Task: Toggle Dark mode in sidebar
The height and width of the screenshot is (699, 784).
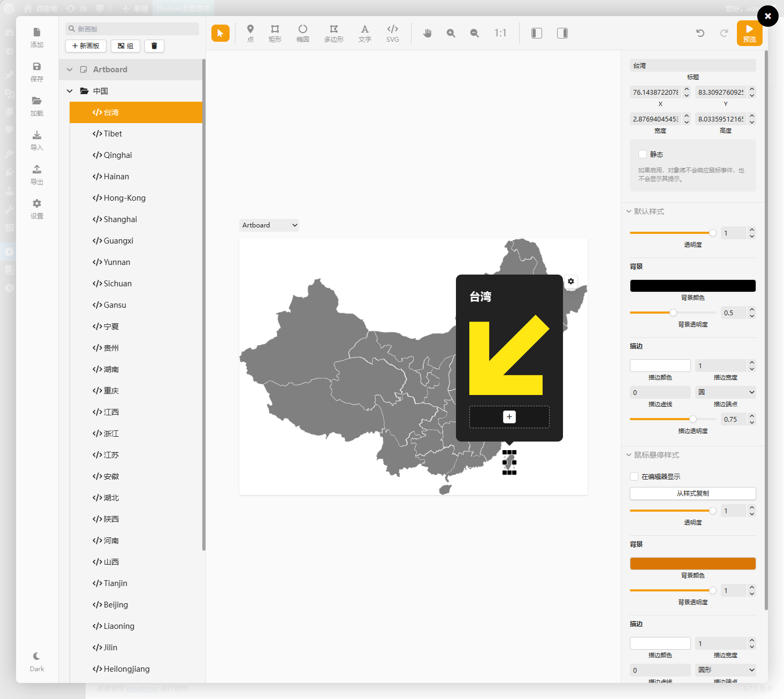Action: [37, 661]
